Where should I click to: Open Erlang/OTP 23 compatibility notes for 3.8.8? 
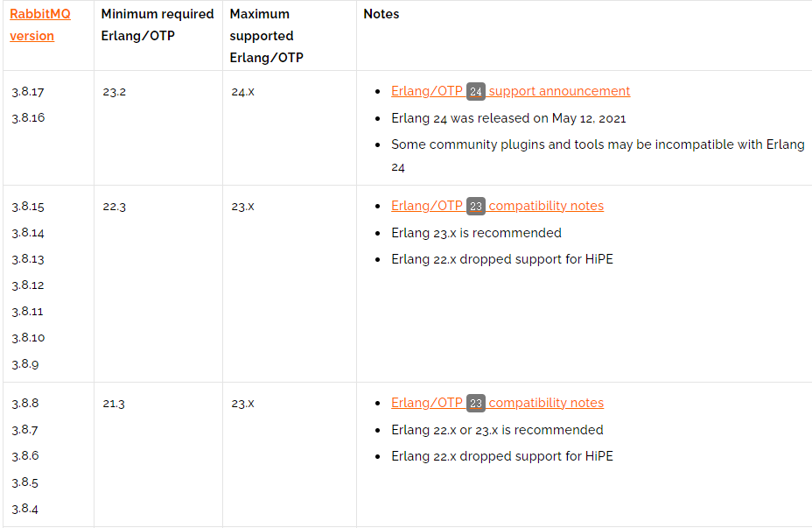click(x=497, y=403)
